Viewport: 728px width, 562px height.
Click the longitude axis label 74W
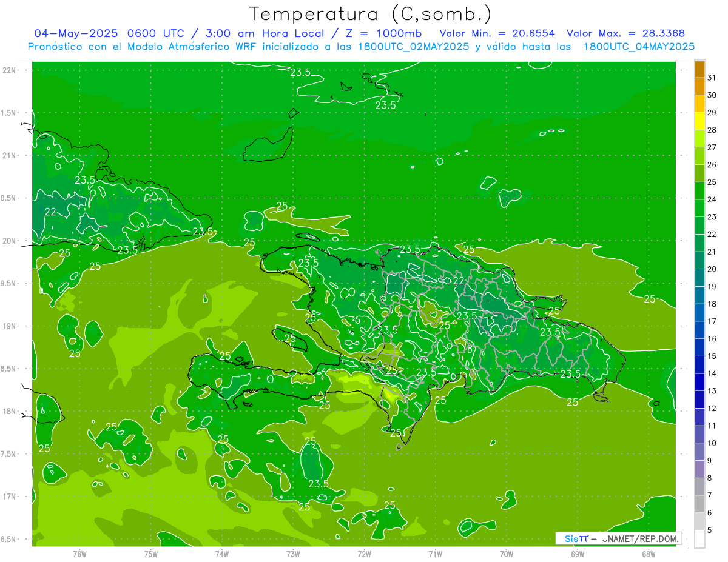pyautogui.click(x=222, y=554)
